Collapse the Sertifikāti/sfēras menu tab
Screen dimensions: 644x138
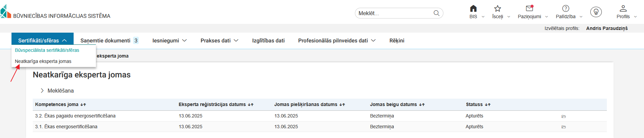pos(43,40)
